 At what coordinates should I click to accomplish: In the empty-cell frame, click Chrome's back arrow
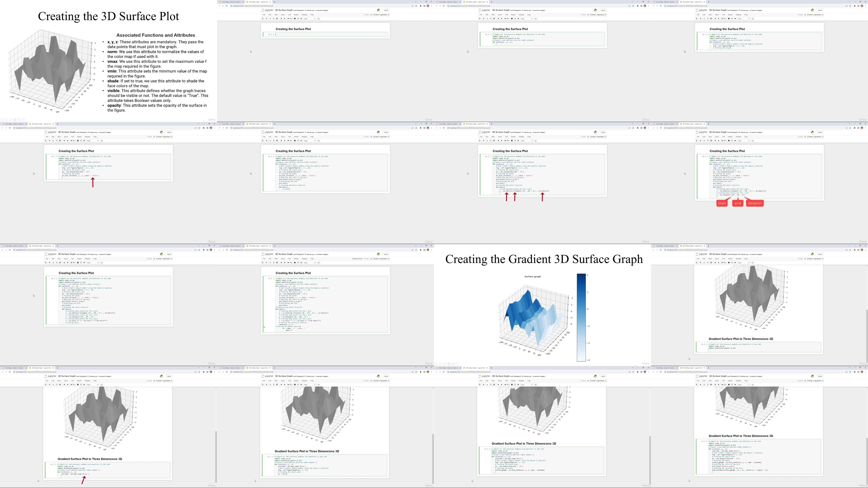coord(220,6)
